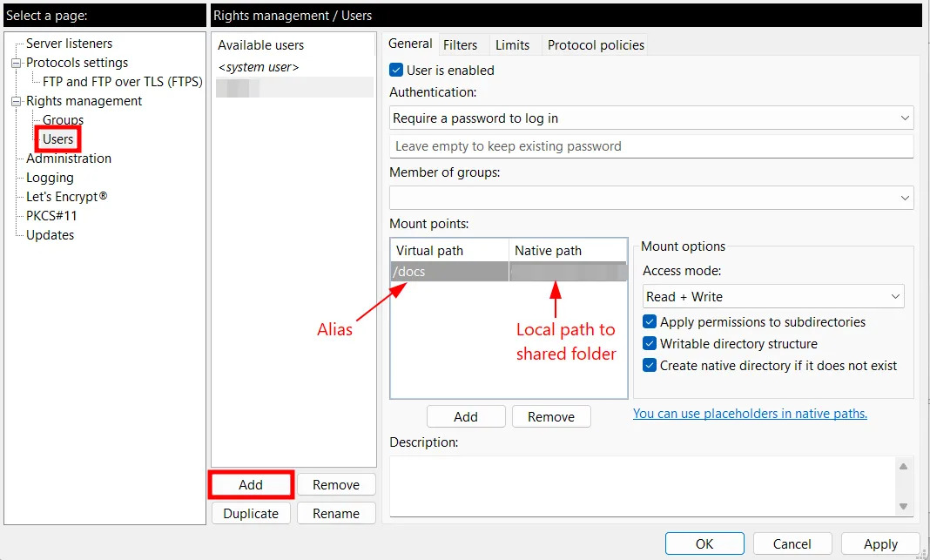Uncheck Apply permissions to subdirectories
The image size is (930, 560).
pyautogui.click(x=650, y=322)
